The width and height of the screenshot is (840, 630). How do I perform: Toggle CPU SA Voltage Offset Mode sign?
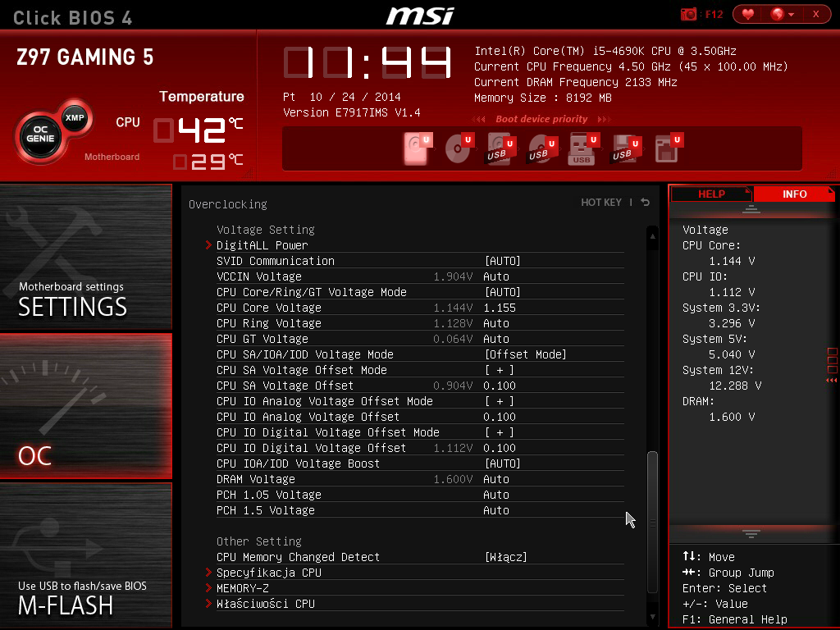click(500, 370)
